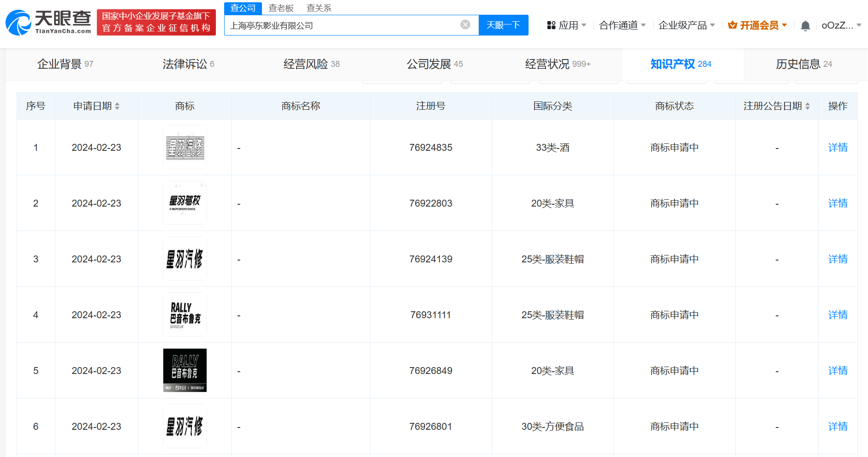
Task: Click registration number 76931111
Action: point(431,315)
